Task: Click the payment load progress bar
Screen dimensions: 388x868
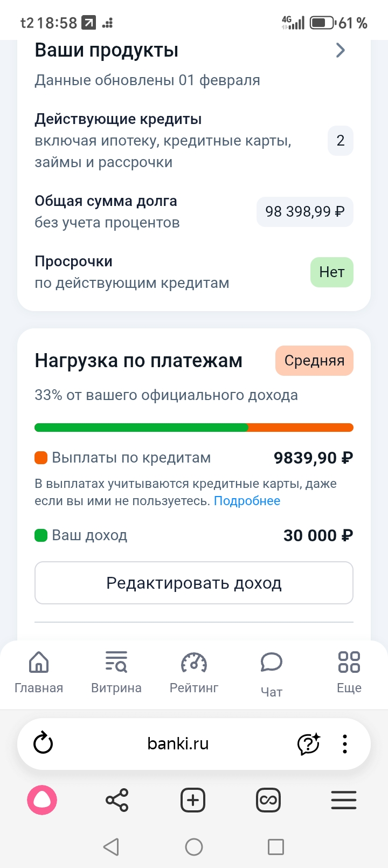Action: 194,428
